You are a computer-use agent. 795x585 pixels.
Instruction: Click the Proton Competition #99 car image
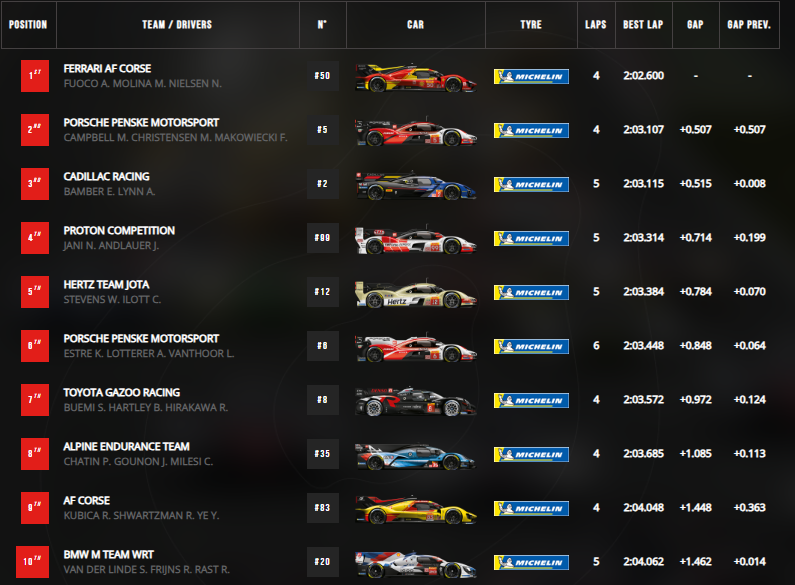(415, 240)
